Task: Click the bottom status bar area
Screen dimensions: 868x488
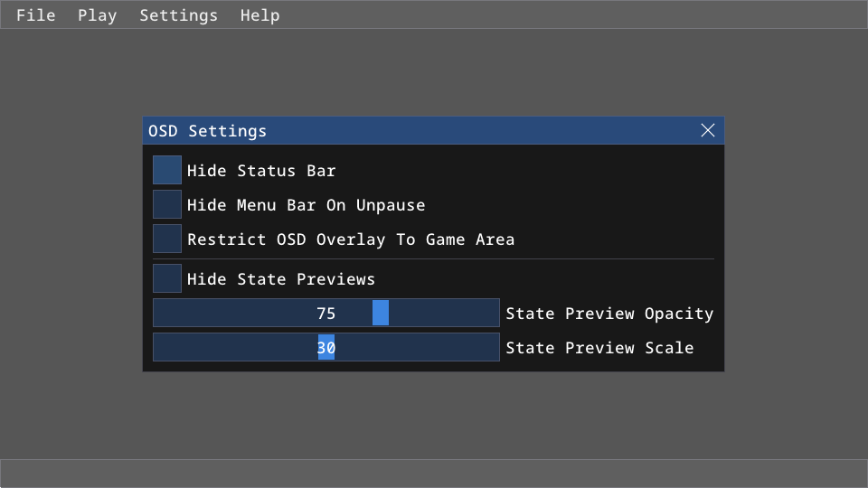Action: (434, 473)
